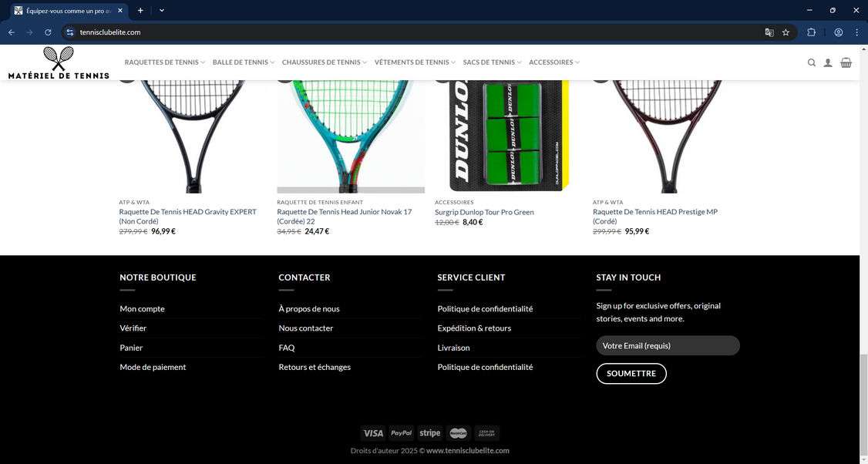Image resolution: width=868 pixels, height=464 pixels.
Task: Open the browser profile icon
Action: click(x=839, y=32)
